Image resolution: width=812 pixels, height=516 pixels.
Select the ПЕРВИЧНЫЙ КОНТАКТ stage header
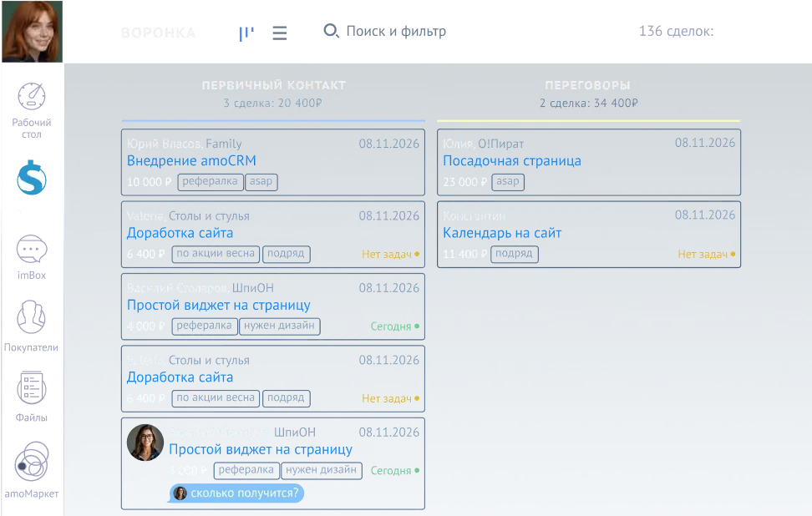coord(273,85)
